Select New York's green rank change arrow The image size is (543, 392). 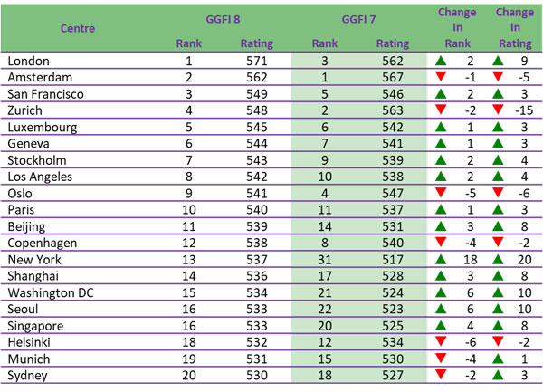(441, 261)
